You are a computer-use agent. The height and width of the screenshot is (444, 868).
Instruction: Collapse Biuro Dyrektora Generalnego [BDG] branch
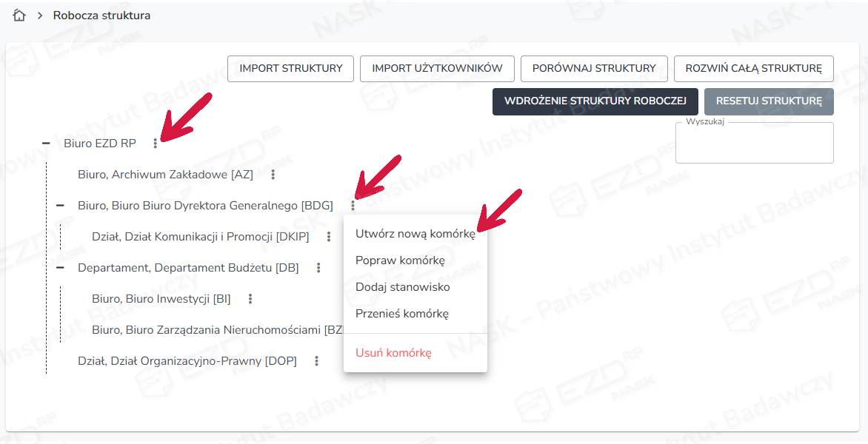60,206
